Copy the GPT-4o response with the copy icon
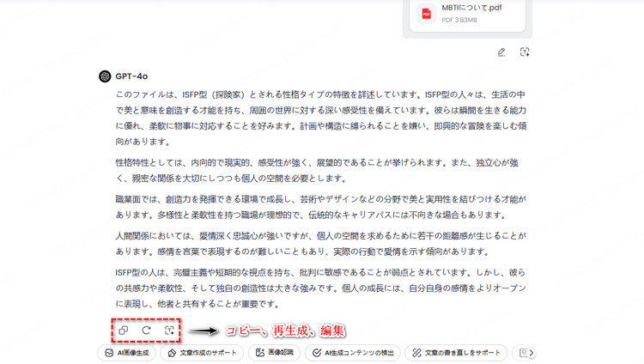The image size is (644, 364). point(123,331)
